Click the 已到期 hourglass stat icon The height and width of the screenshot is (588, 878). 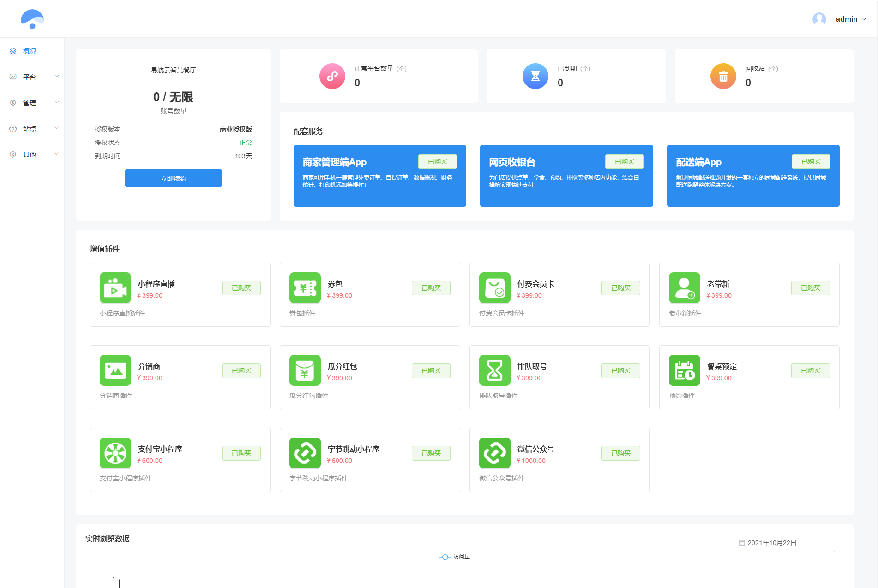[535, 76]
